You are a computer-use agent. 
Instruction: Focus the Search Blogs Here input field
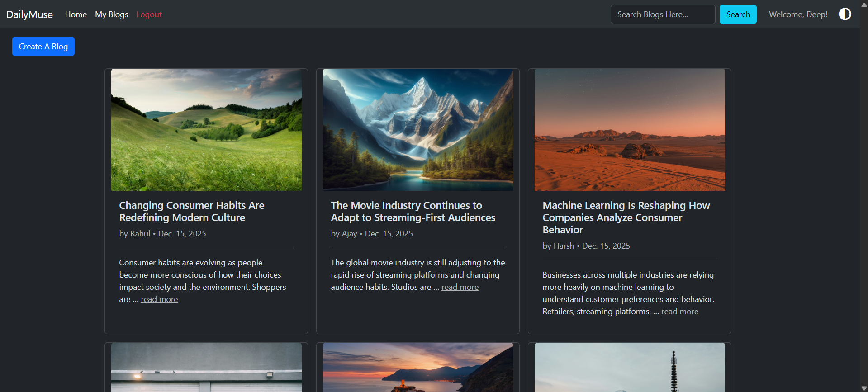(662, 14)
